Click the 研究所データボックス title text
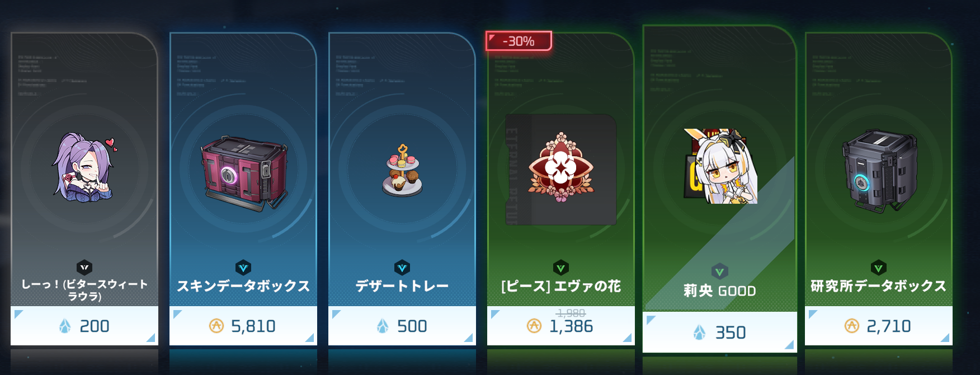 (879, 286)
